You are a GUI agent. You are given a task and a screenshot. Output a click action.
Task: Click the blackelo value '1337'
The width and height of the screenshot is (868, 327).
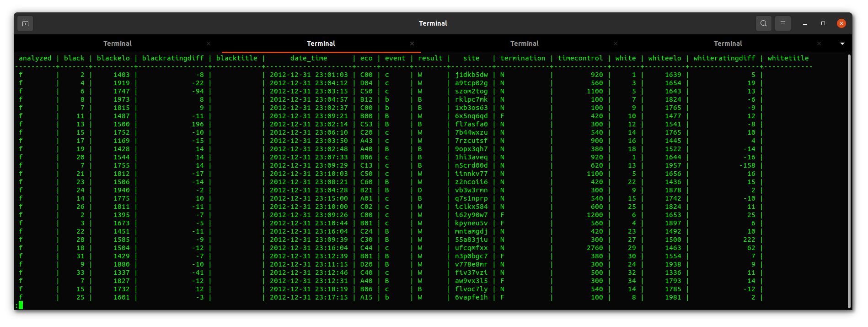coord(122,272)
